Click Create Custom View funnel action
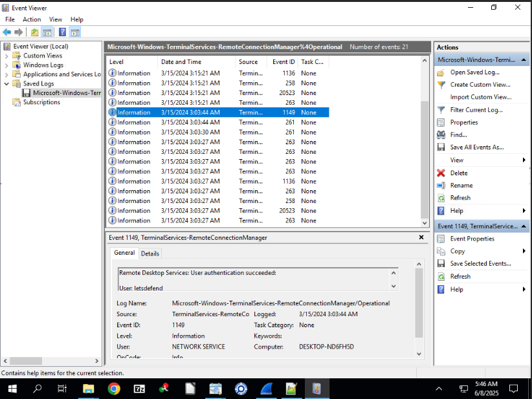 [480, 85]
